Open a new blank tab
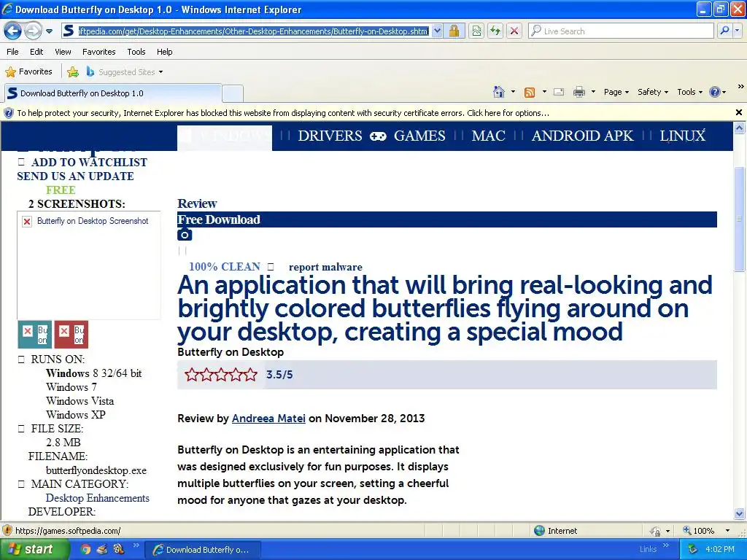Image resolution: width=747 pixels, height=560 pixels. pos(233,93)
